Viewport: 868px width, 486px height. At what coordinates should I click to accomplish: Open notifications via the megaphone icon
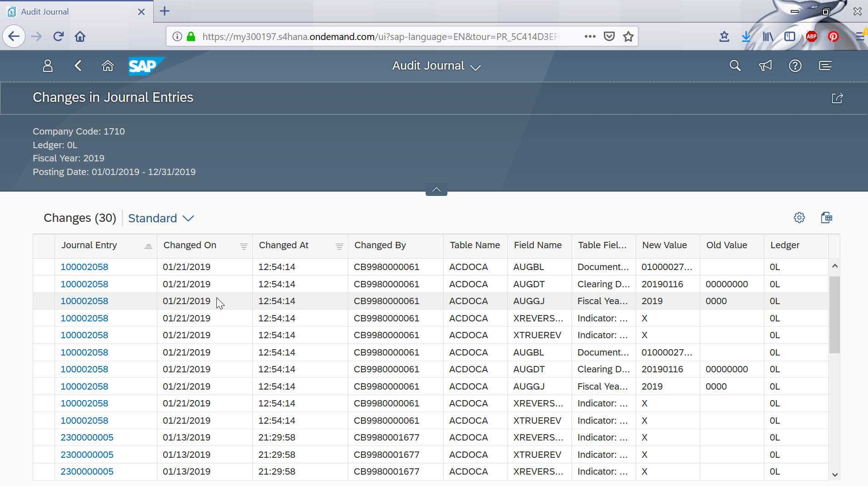coord(765,65)
